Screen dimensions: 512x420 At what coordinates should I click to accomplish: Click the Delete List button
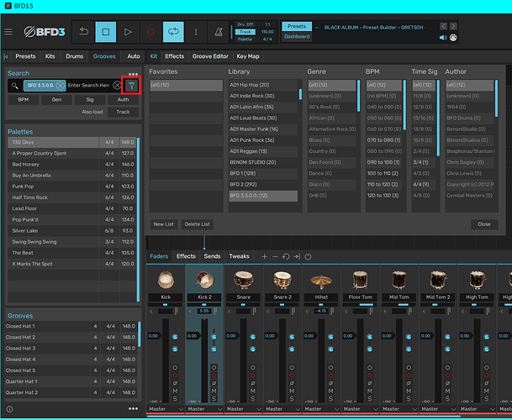(x=198, y=224)
